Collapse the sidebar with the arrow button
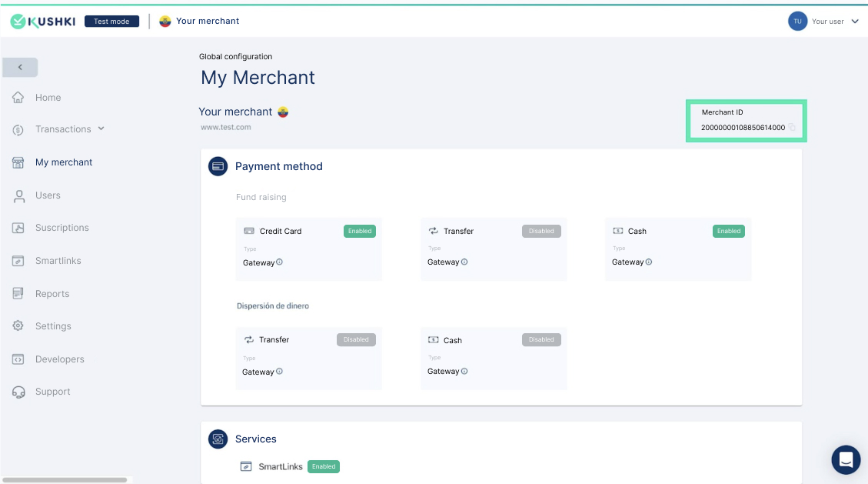This screenshot has height=484, width=868. [x=20, y=68]
